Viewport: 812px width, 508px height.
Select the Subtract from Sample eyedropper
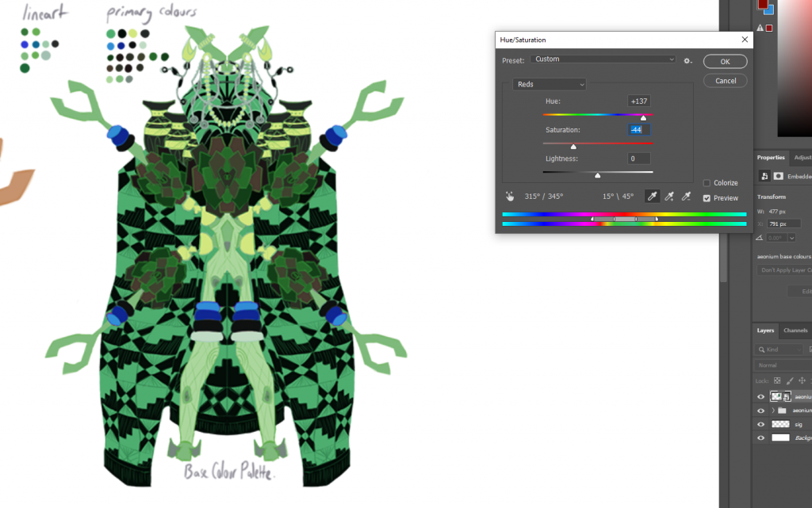(686, 196)
